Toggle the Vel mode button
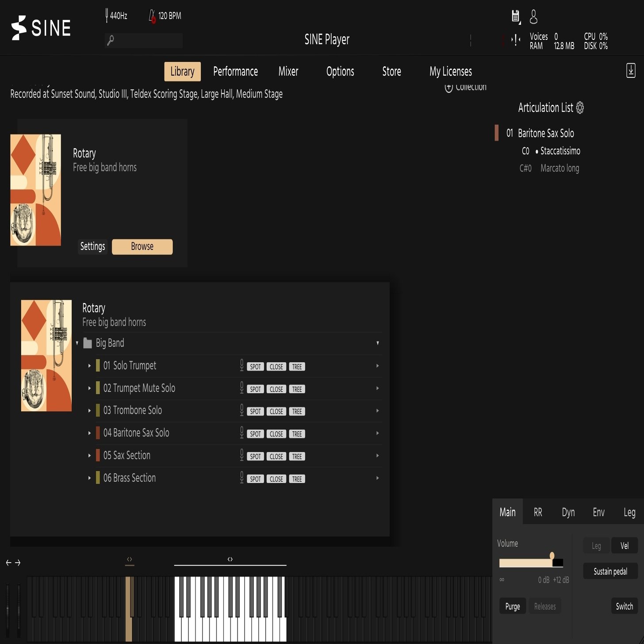 pos(625,546)
